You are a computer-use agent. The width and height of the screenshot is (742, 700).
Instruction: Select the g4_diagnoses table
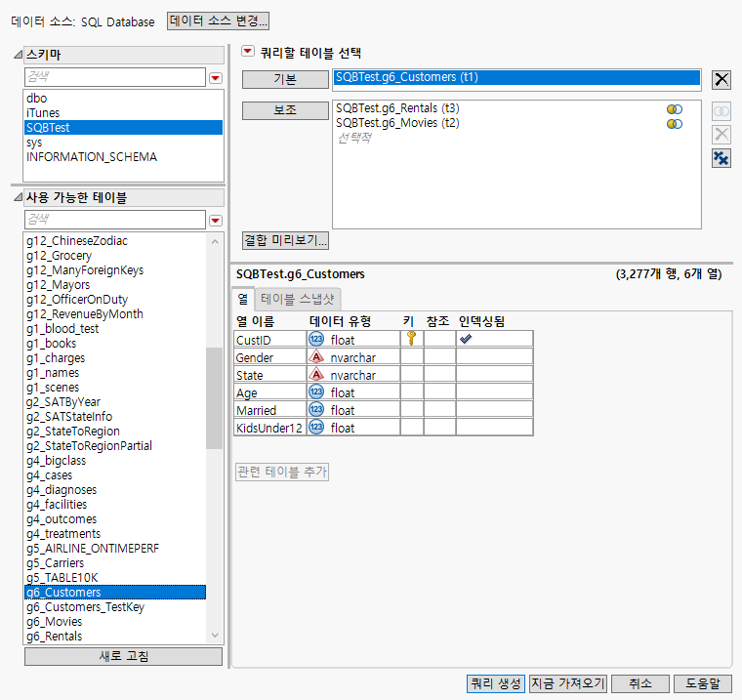[x=115, y=490]
